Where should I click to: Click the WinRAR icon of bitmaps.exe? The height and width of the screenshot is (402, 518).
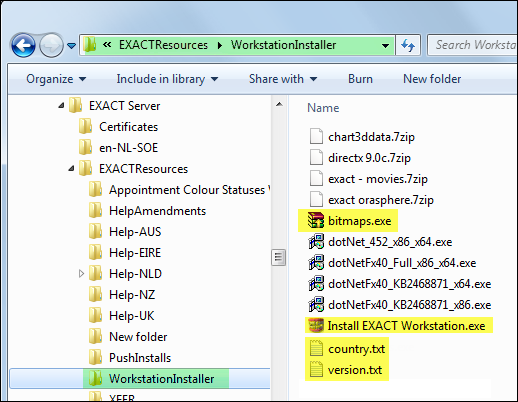[316, 220]
